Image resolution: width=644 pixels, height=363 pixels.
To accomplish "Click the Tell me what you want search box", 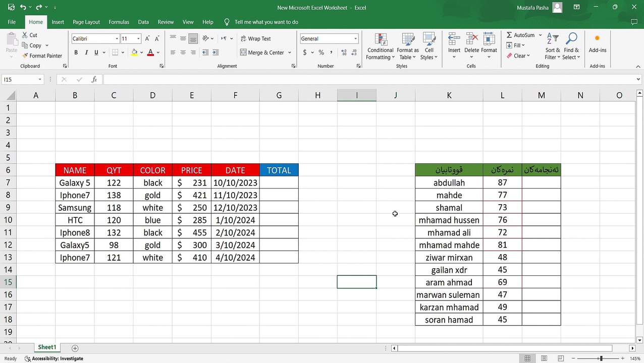I will (x=266, y=22).
